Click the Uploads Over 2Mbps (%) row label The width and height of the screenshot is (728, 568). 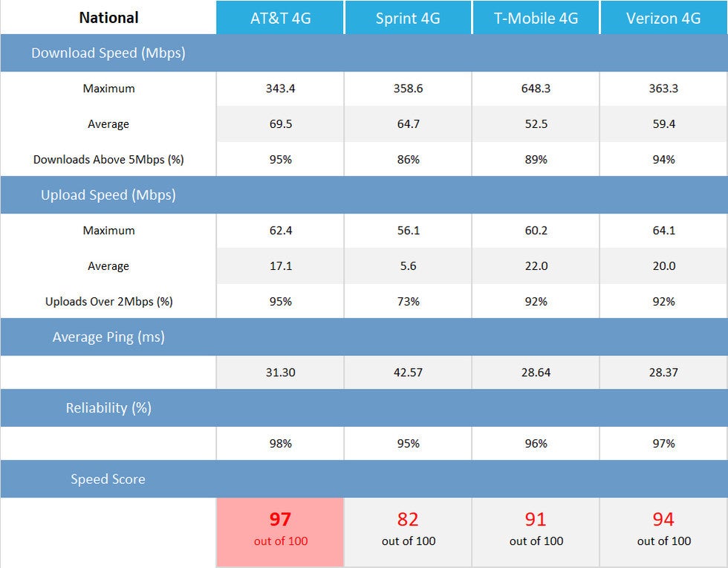pyautogui.click(x=108, y=302)
